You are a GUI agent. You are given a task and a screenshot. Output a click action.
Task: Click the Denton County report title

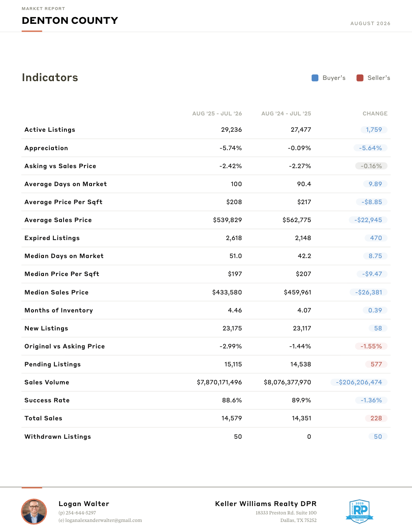[x=70, y=20]
